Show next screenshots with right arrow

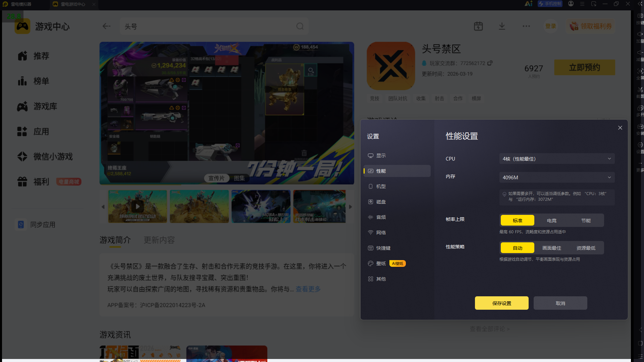pos(351,207)
